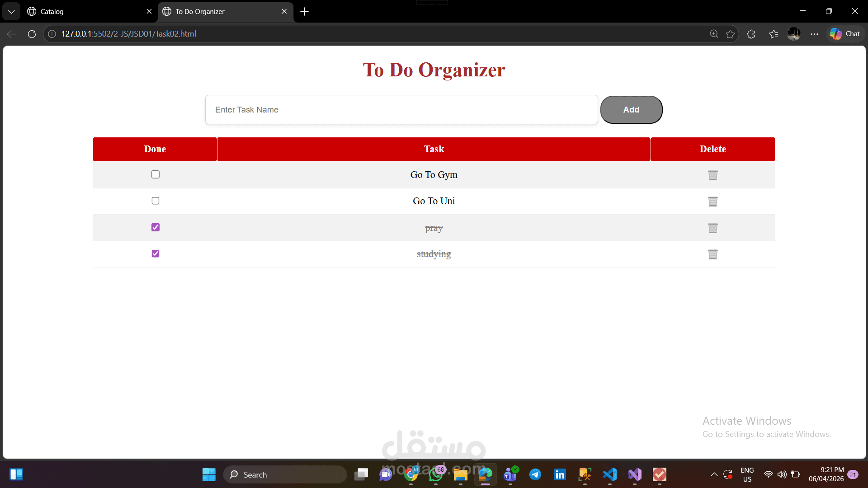Add page to favorites star icon
868x488 pixels.
coord(730,34)
